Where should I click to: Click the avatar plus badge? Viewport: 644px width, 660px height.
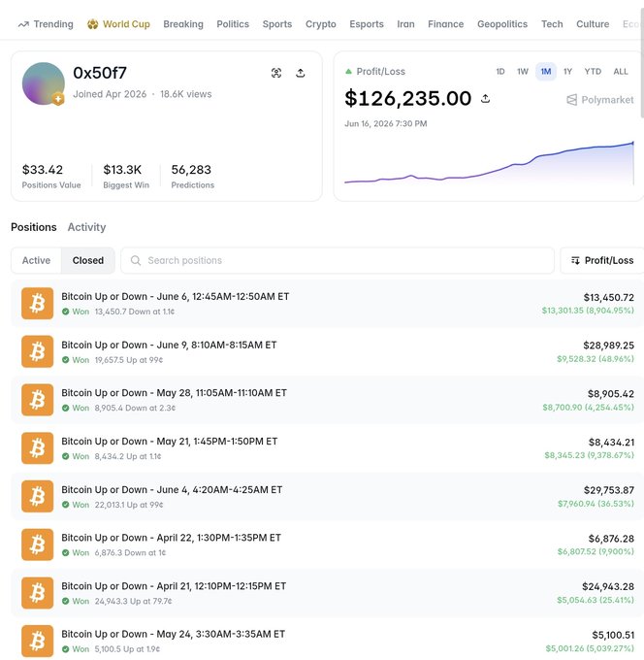click(58, 99)
